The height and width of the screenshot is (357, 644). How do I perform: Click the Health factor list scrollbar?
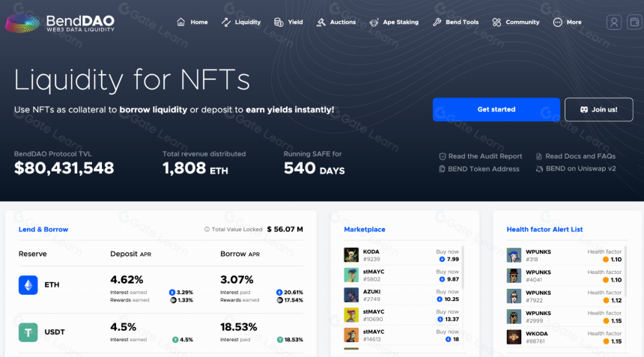pos(625,271)
